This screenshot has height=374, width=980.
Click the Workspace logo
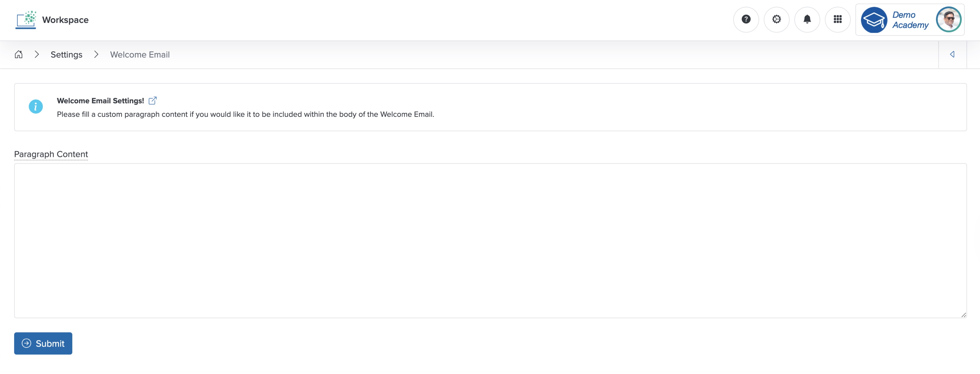(x=26, y=19)
